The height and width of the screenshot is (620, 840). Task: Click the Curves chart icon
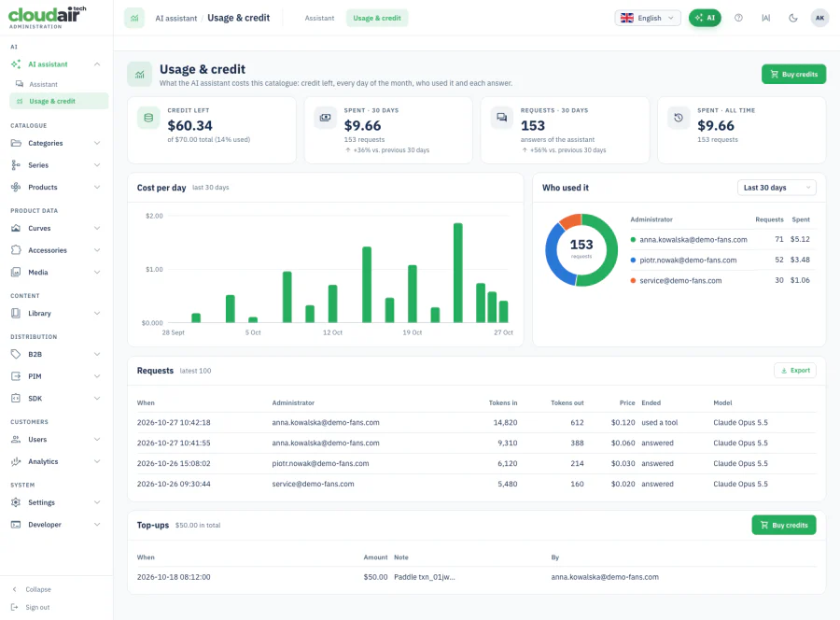tap(16, 228)
